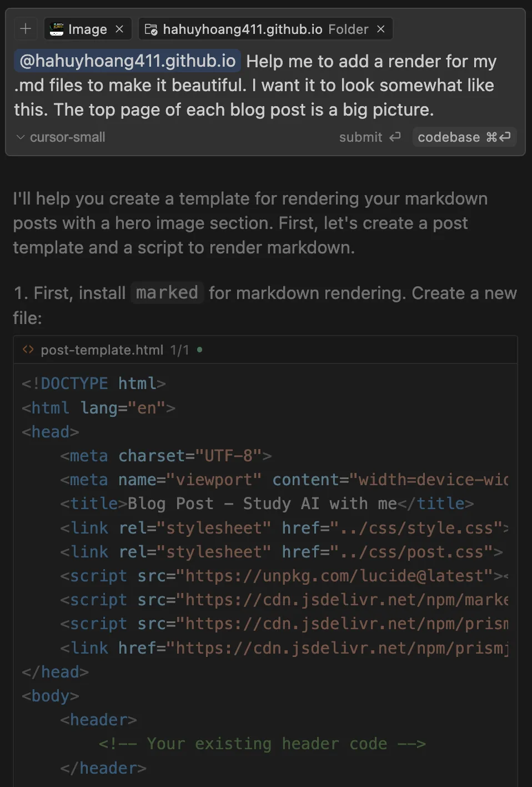Click the @hahuyhoang411.github.io mention
Viewport: 532px width, 787px height.
click(127, 61)
